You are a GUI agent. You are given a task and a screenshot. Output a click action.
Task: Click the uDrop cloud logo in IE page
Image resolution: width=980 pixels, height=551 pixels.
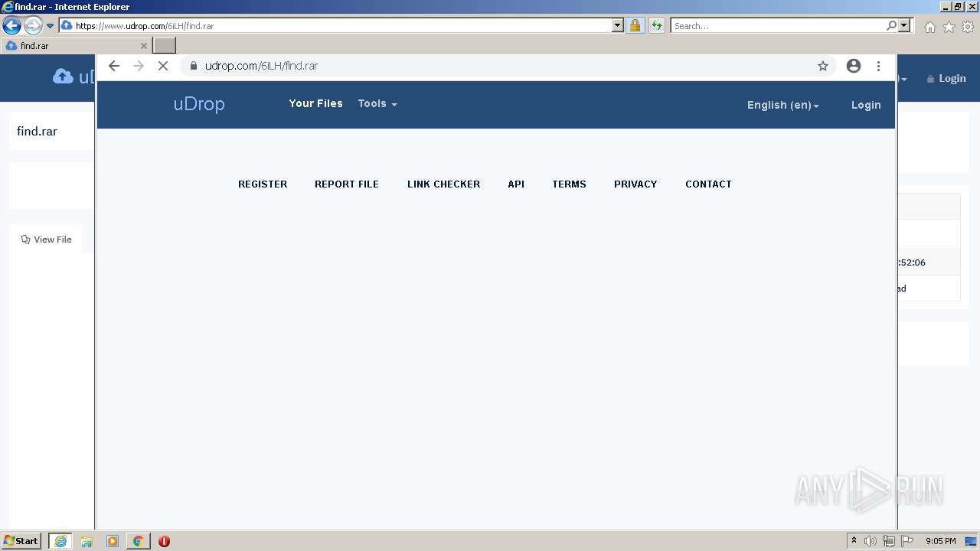pos(73,77)
